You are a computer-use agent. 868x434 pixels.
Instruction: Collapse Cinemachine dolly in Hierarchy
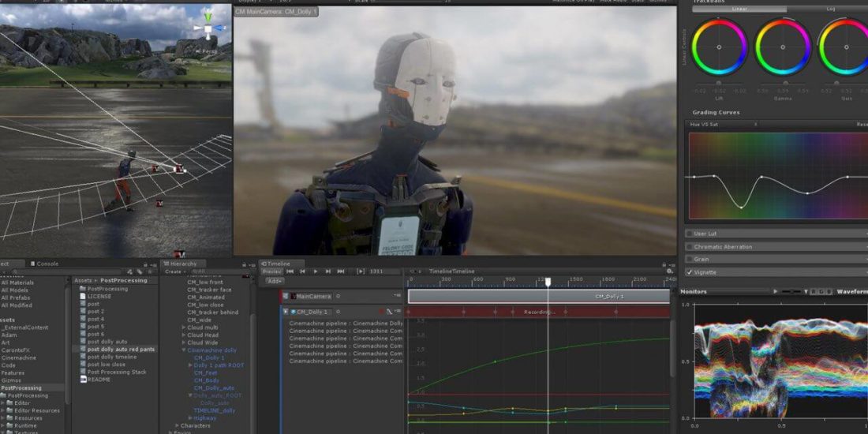(184, 350)
